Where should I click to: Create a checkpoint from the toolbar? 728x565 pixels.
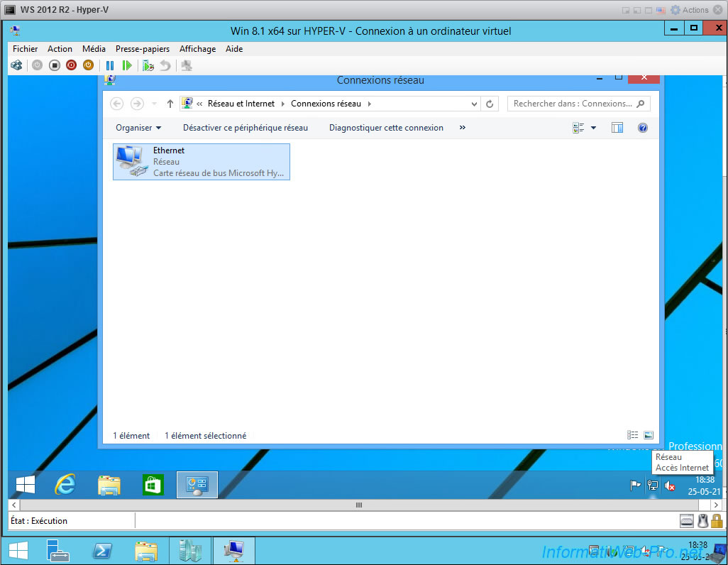point(148,65)
